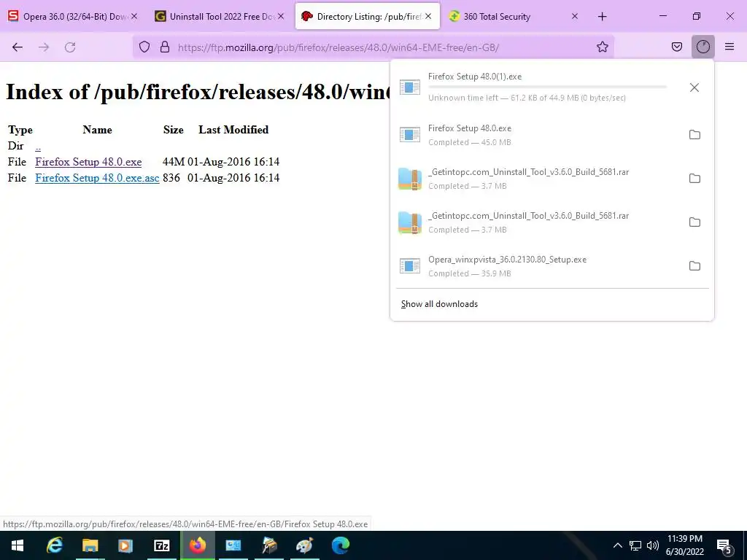
Task: Show Firefox Setup 48.0.exe in folder
Action: click(694, 135)
